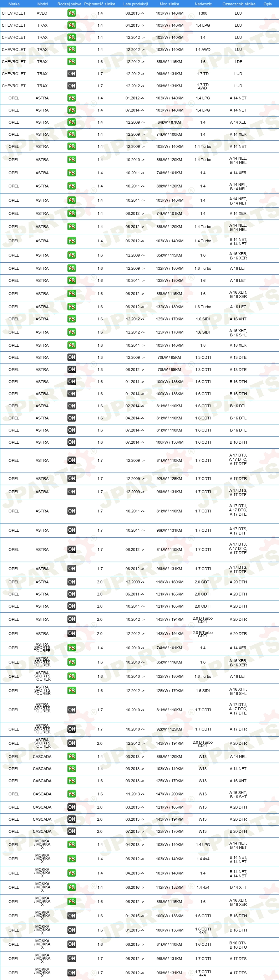The image size is (279, 980).
Task: Click the Moc silnika column header
Action: pos(169,4)
